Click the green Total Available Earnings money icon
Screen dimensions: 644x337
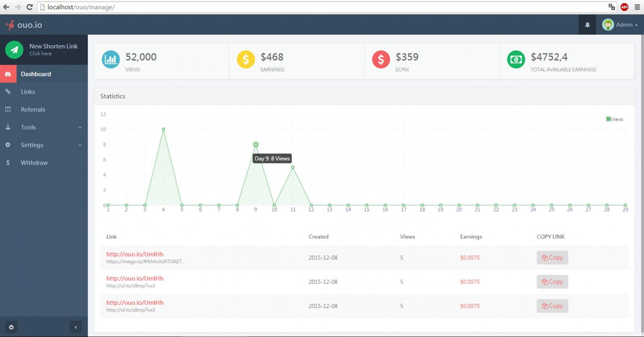click(516, 59)
